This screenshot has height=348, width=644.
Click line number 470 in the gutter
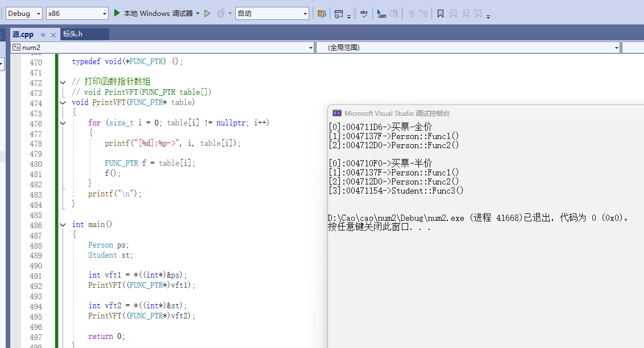[36, 62]
